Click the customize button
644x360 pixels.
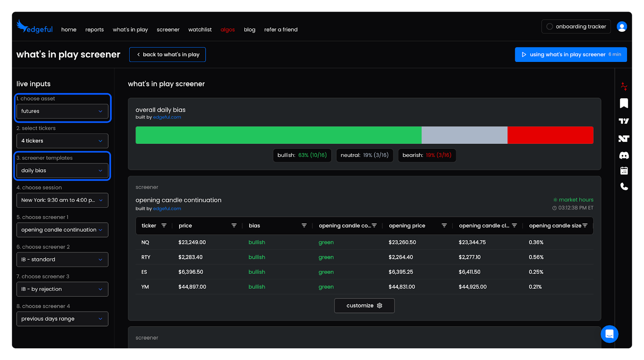(x=364, y=306)
